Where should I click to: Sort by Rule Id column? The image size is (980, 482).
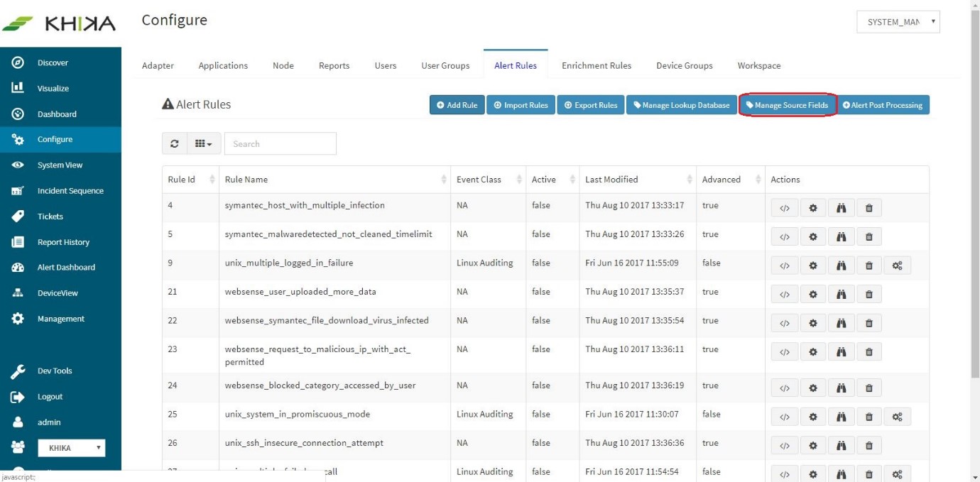190,180
